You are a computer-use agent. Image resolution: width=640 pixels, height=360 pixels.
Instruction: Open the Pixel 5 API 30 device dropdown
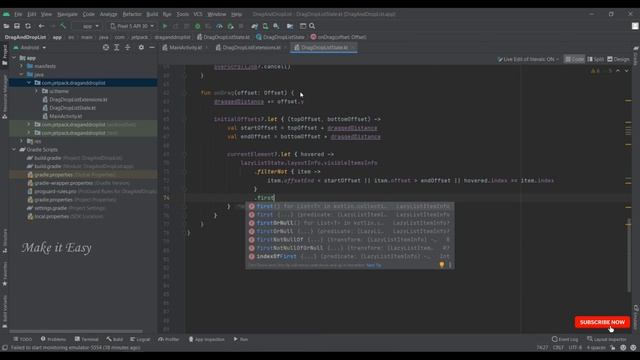[133, 26]
